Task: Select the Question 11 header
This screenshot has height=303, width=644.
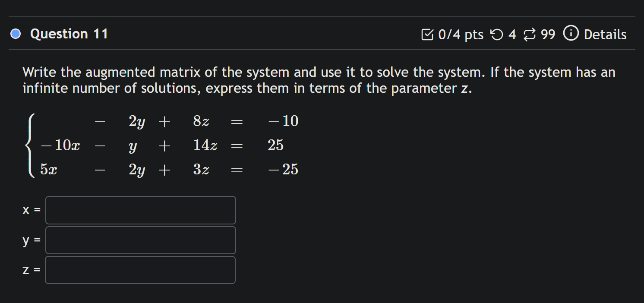Action: [69, 34]
